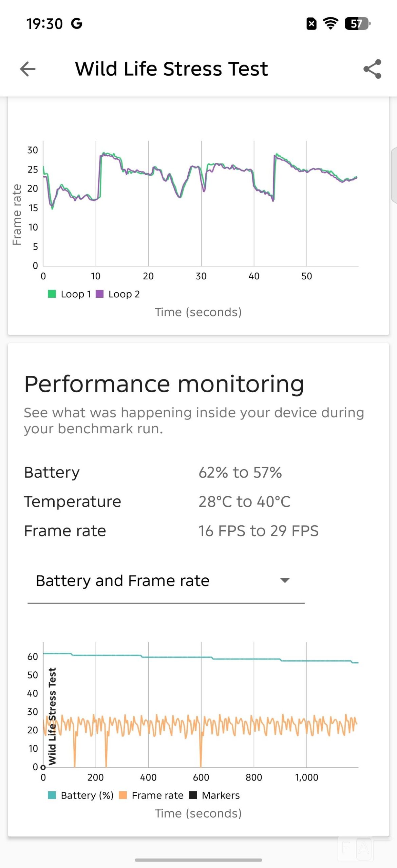Tap the bottom navigation gesture bar
Screen dimensions: 397x868
pos(198,860)
